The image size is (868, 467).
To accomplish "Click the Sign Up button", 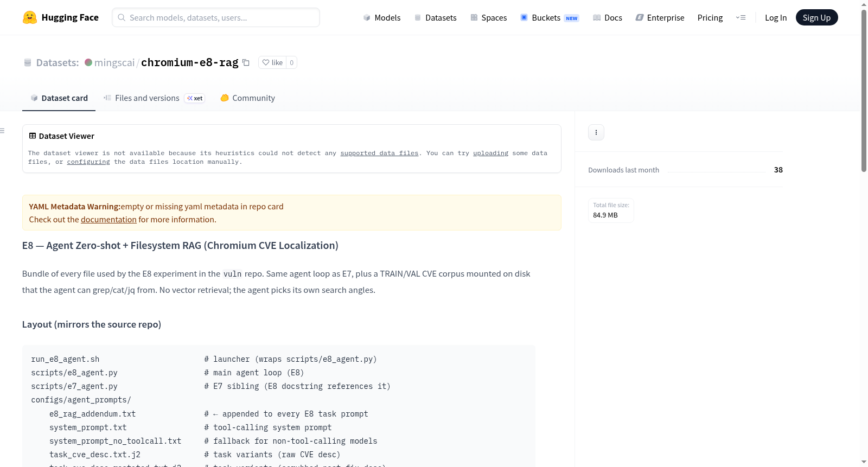I will pyautogui.click(x=816, y=17).
